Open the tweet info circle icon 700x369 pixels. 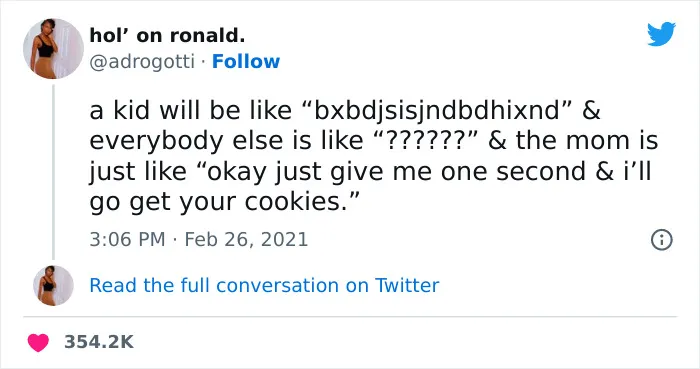point(662,240)
